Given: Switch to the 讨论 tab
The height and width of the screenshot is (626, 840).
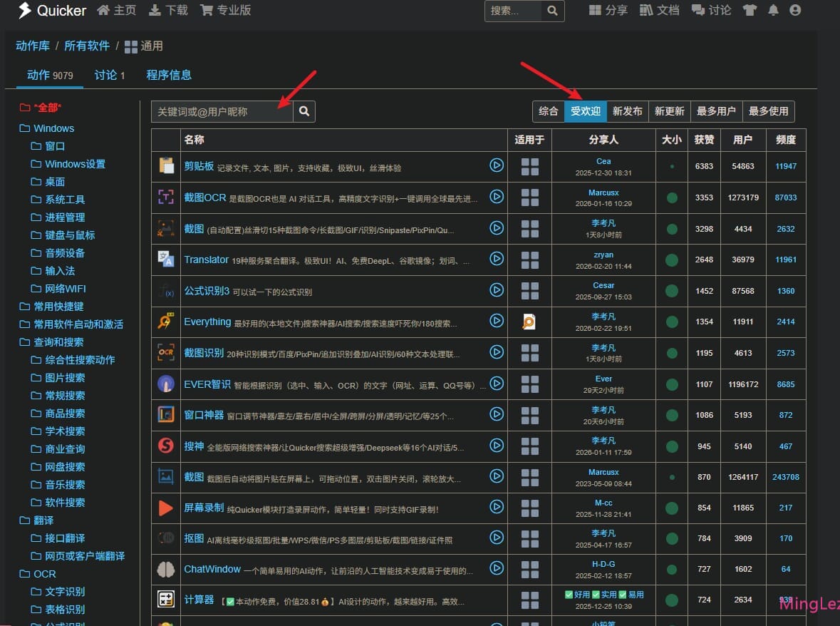Looking at the screenshot, I should pos(109,75).
